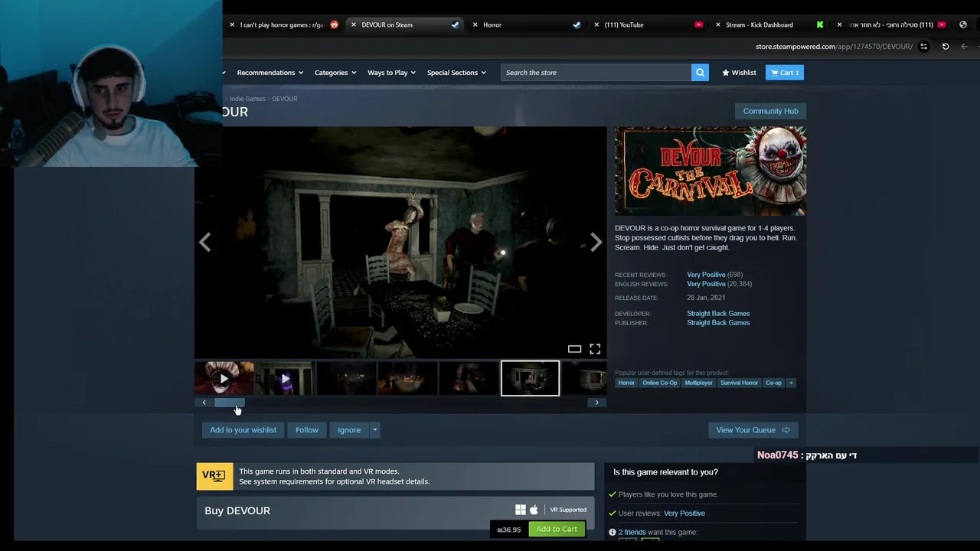Toggle Ignore for this game

click(x=349, y=430)
